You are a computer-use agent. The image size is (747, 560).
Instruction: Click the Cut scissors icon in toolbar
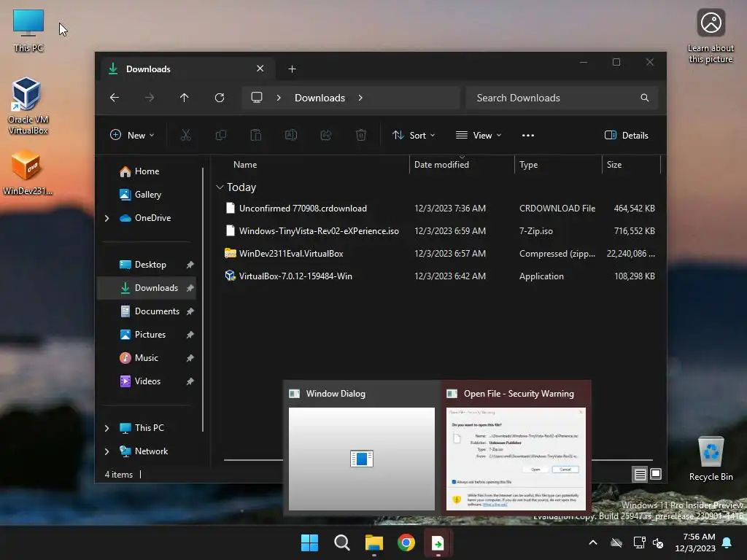(x=186, y=135)
